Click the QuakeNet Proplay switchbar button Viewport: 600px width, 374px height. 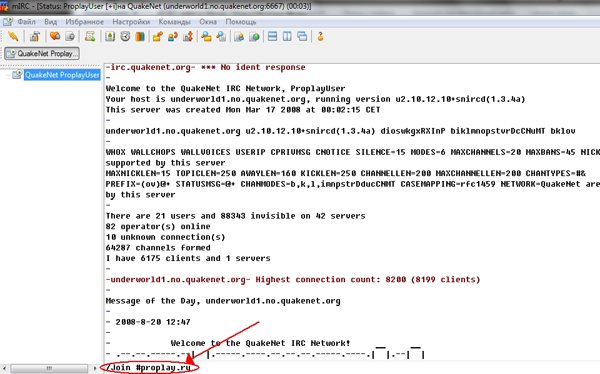[42, 54]
